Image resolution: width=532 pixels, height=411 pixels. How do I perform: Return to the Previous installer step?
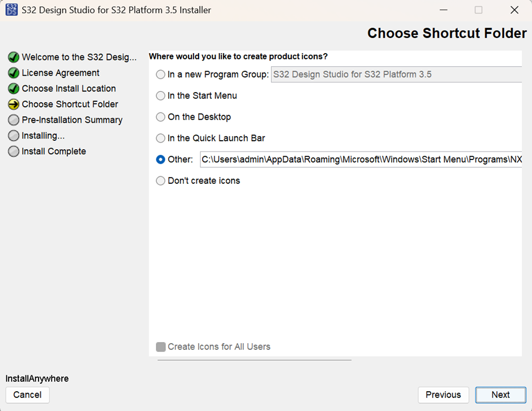pyautogui.click(x=443, y=395)
